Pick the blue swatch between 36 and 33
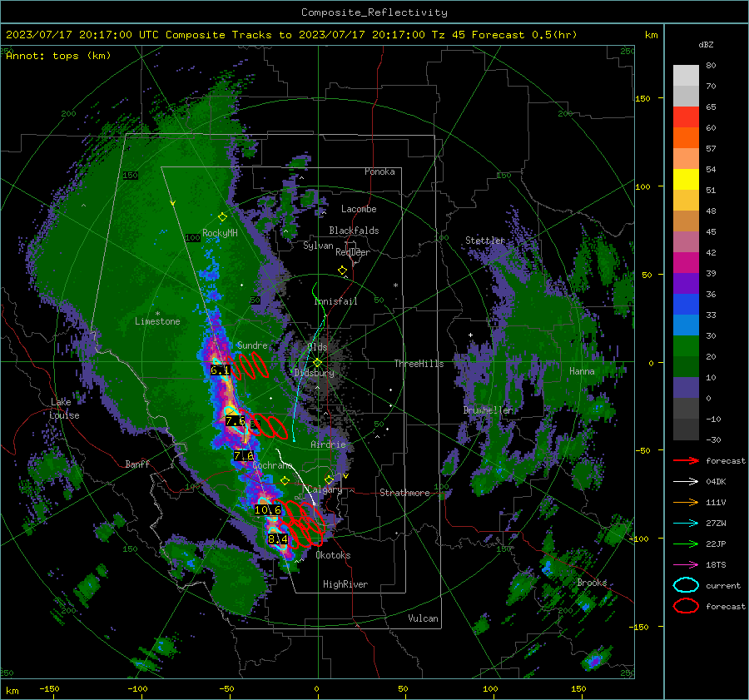Image resolution: width=749 pixels, height=700 pixels. (x=686, y=305)
